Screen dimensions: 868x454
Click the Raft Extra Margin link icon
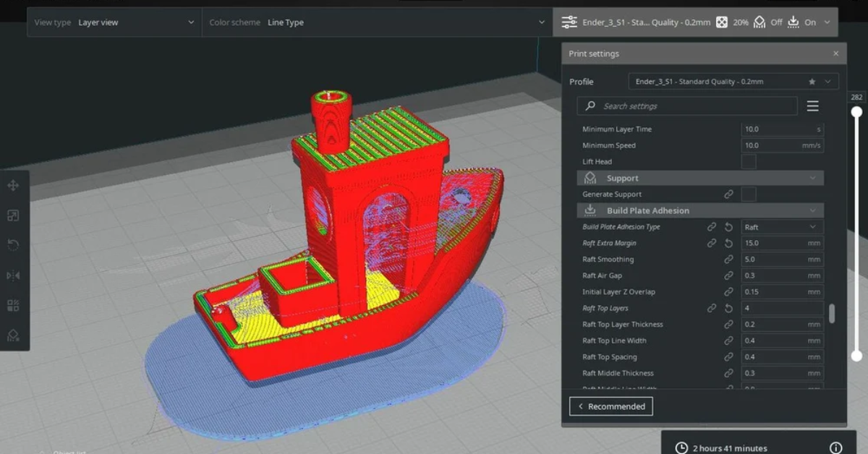tap(712, 243)
